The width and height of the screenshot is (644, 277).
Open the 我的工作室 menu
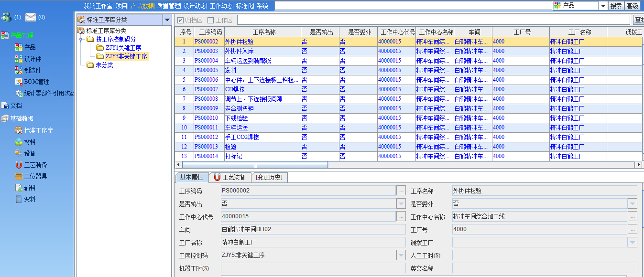click(98, 6)
